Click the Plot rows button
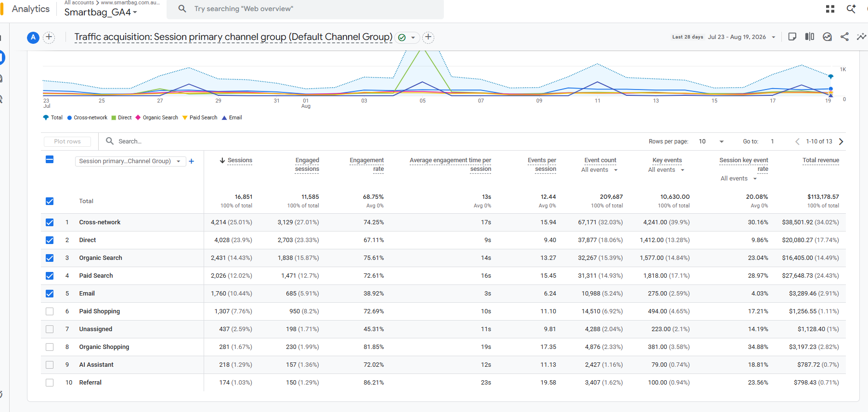 tap(67, 142)
